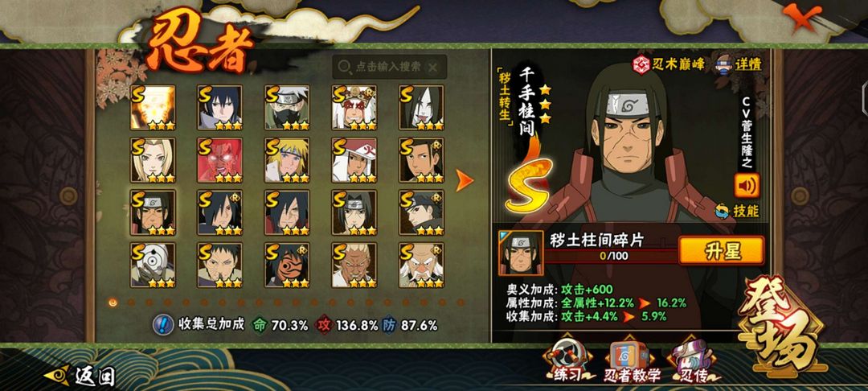
Task: Select the masked Kakashi ninja thumbnail
Action: point(287,108)
